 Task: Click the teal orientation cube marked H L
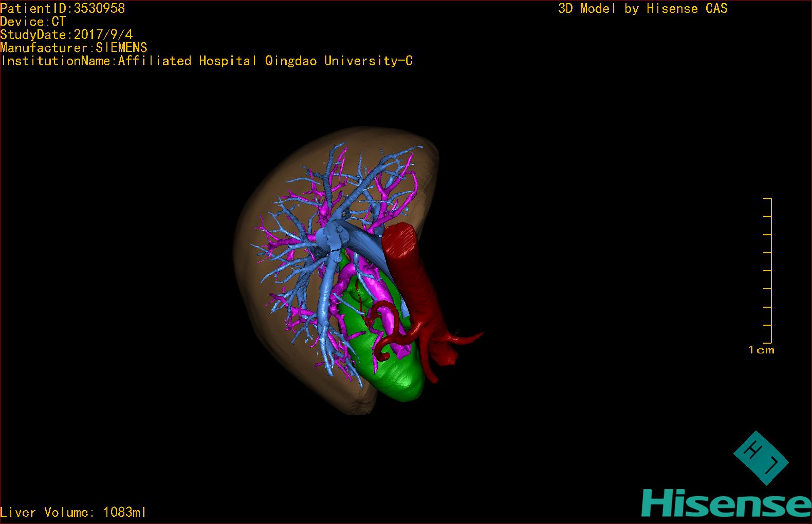[x=761, y=457]
